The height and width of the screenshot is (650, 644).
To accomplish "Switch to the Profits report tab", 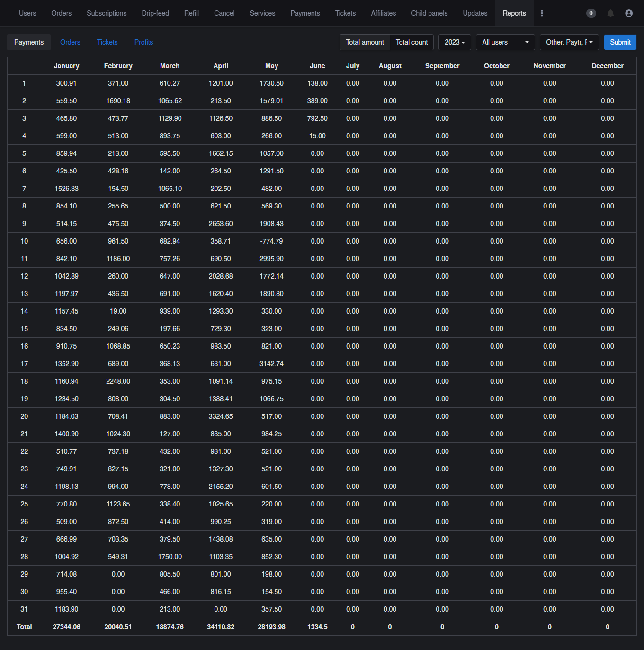I will click(143, 42).
